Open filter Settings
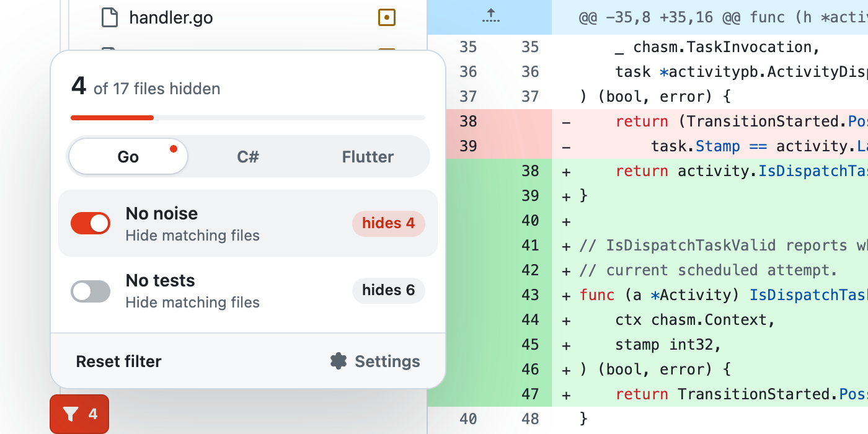This screenshot has width=868, height=434. (x=375, y=361)
